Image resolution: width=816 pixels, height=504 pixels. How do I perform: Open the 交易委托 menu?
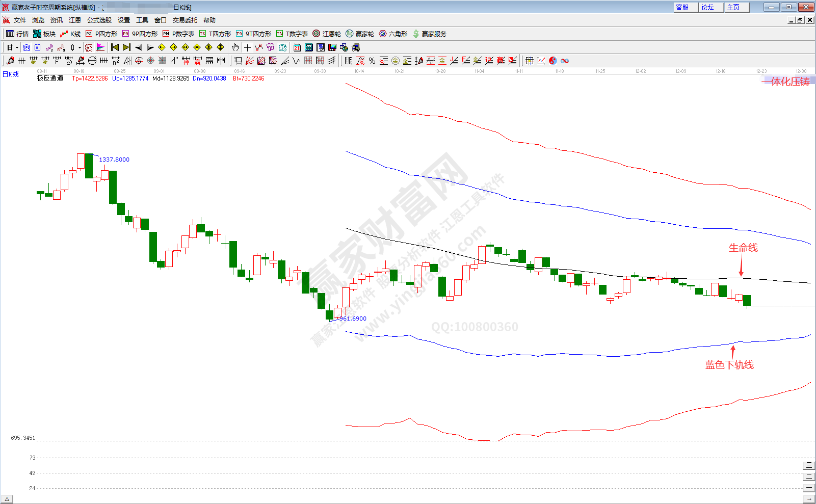[x=185, y=20]
